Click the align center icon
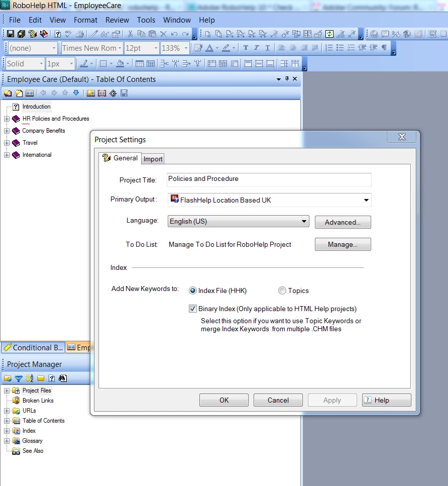This screenshot has height=486, width=448. (293, 48)
